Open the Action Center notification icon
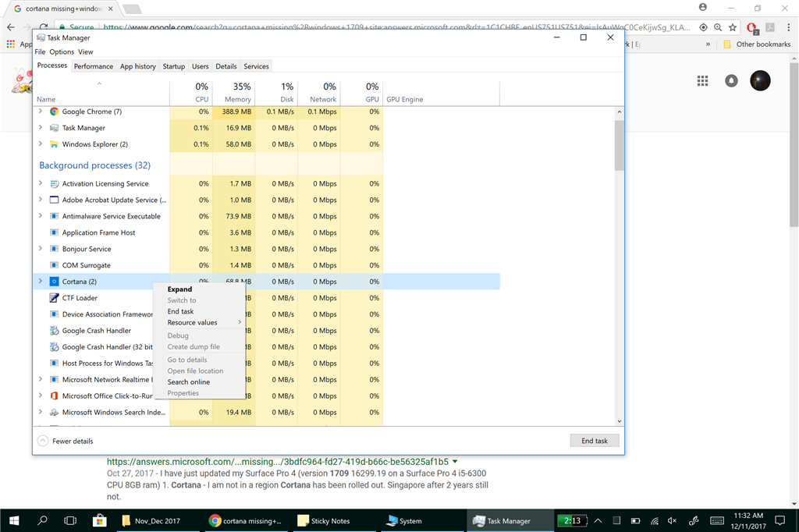 click(x=779, y=520)
